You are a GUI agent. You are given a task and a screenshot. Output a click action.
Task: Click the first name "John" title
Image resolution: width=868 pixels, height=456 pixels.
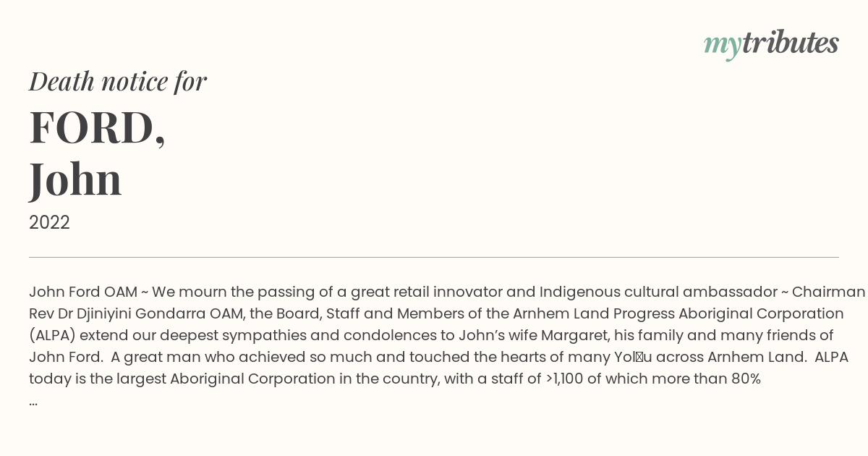click(x=75, y=180)
